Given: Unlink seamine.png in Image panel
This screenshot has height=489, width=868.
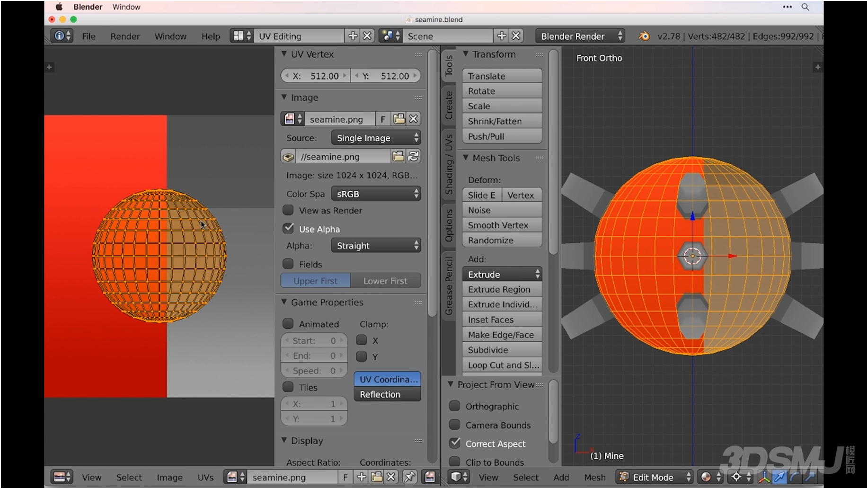Looking at the screenshot, I should click(413, 119).
